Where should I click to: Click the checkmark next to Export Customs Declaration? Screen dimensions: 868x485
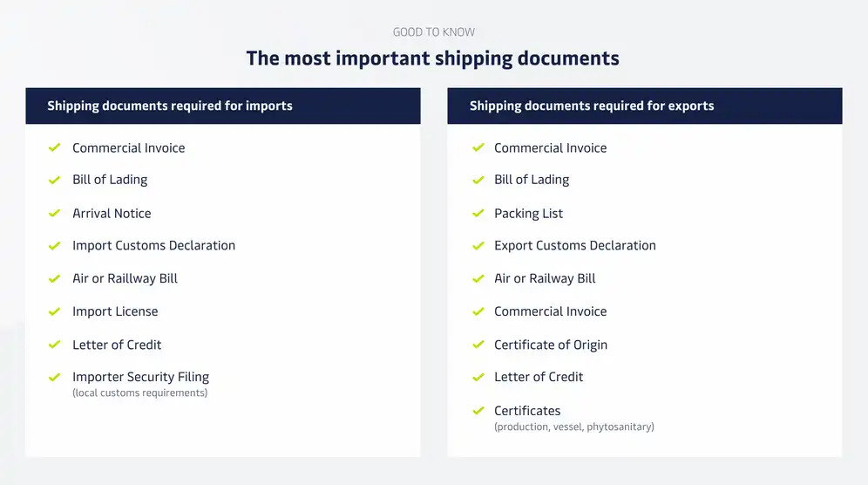[478, 245]
